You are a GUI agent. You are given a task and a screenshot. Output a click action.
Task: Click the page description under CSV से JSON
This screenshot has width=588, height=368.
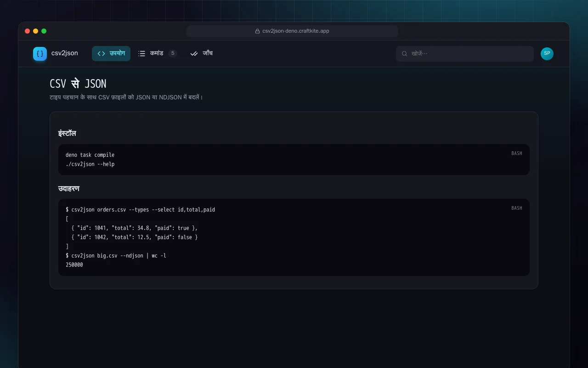click(x=126, y=98)
